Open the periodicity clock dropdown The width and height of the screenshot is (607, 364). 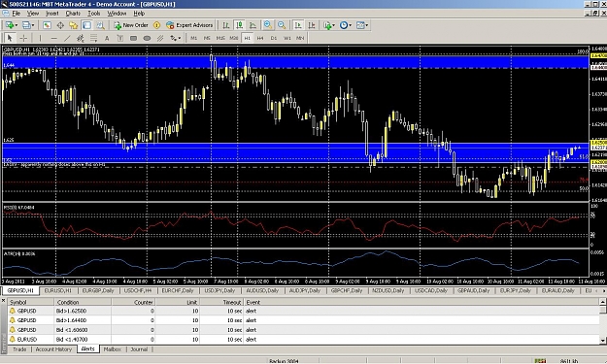(350, 25)
